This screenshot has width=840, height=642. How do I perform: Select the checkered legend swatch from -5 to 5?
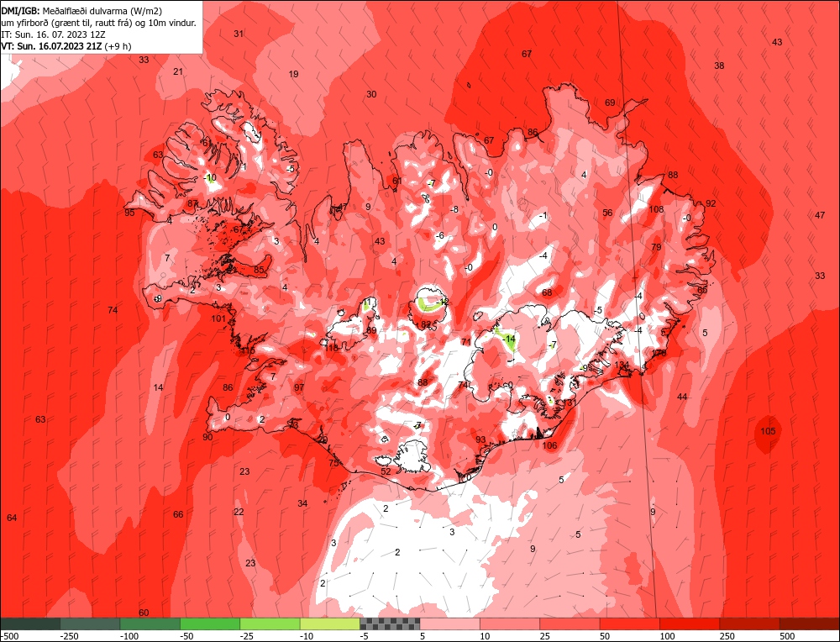tap(390, 624)
